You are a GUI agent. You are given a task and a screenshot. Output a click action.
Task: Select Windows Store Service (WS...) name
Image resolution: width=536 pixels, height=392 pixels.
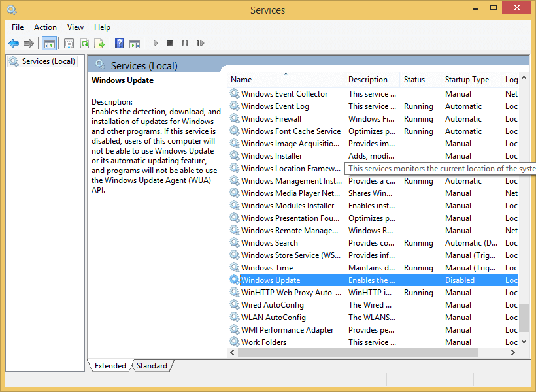291,255
